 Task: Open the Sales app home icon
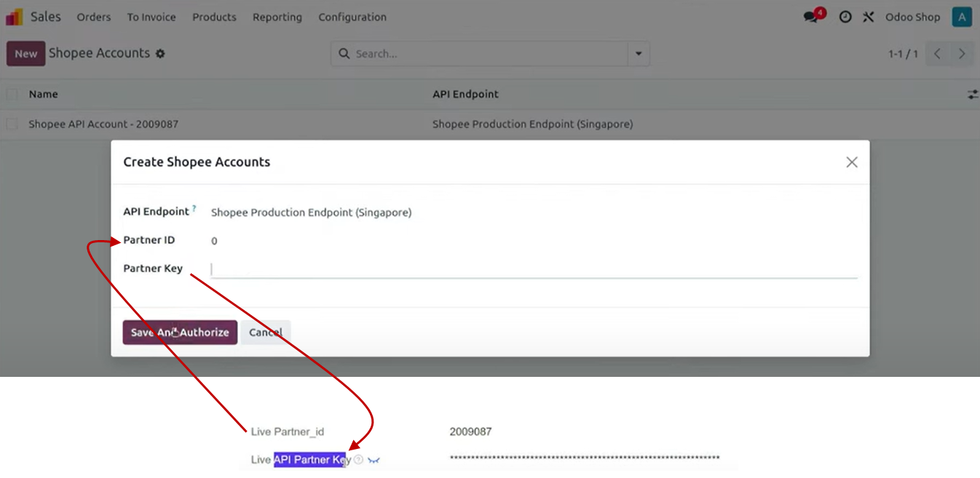(x=14, y=17)
